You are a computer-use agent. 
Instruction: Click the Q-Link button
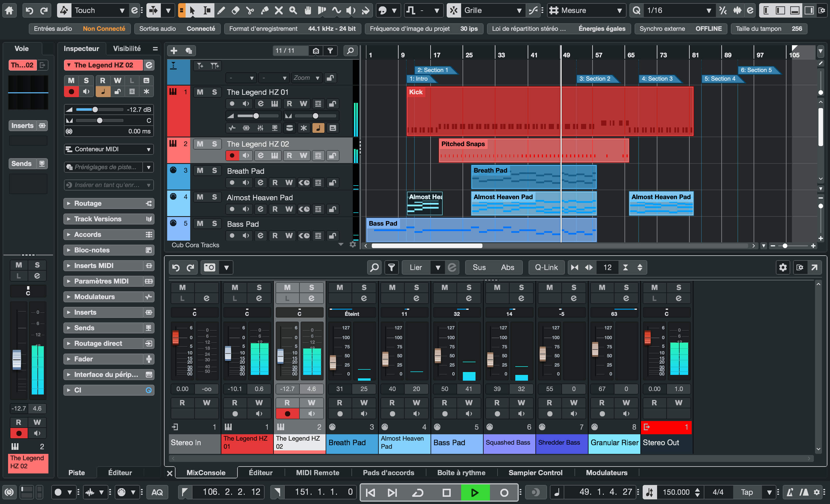tap(546, 267)
